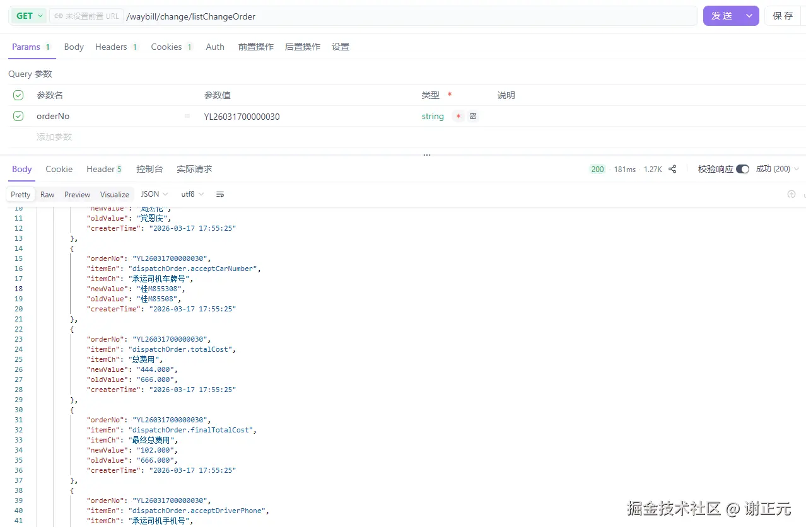Click the upload arrow circle icon
This screenshot has height=532, width=806.
click(x=791, y=194)
